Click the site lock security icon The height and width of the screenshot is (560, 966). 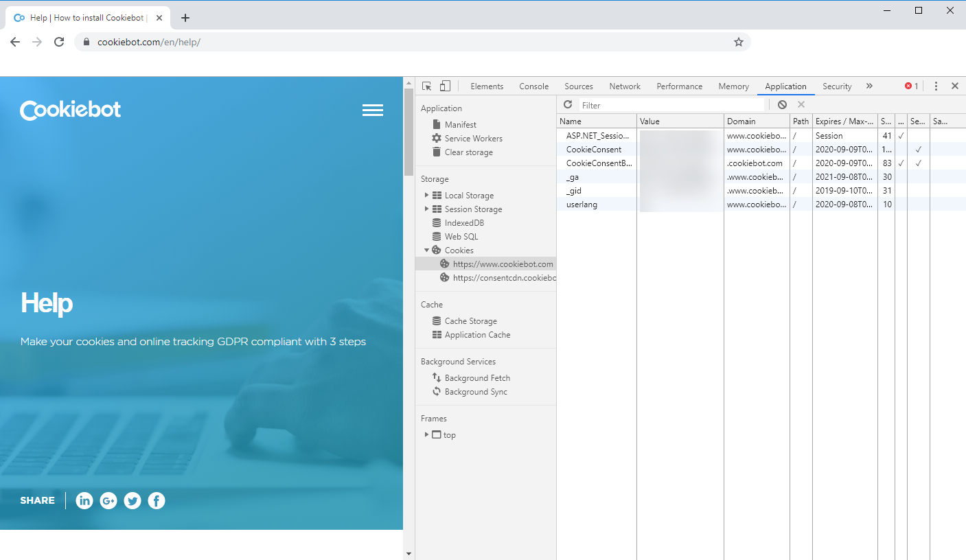point(87,42)
